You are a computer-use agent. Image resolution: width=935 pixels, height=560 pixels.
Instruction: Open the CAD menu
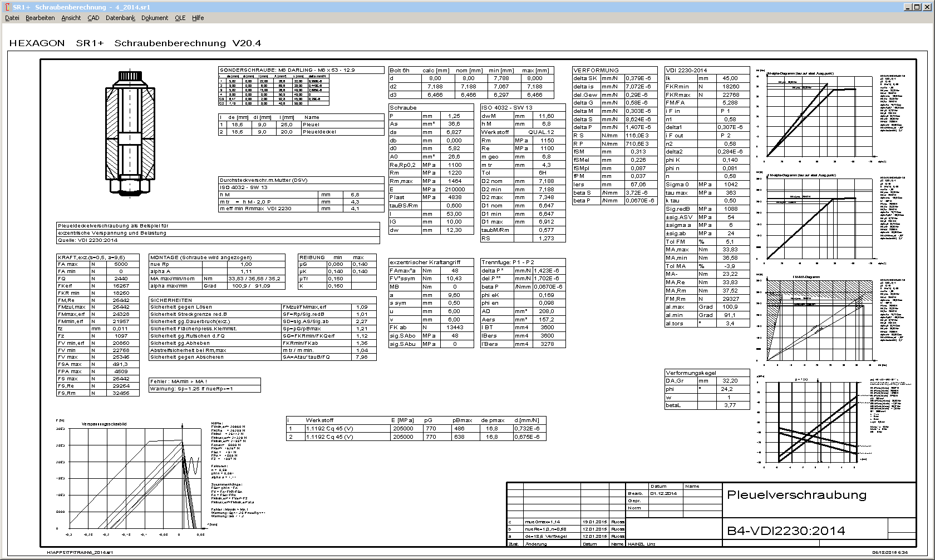pos(93,18)
